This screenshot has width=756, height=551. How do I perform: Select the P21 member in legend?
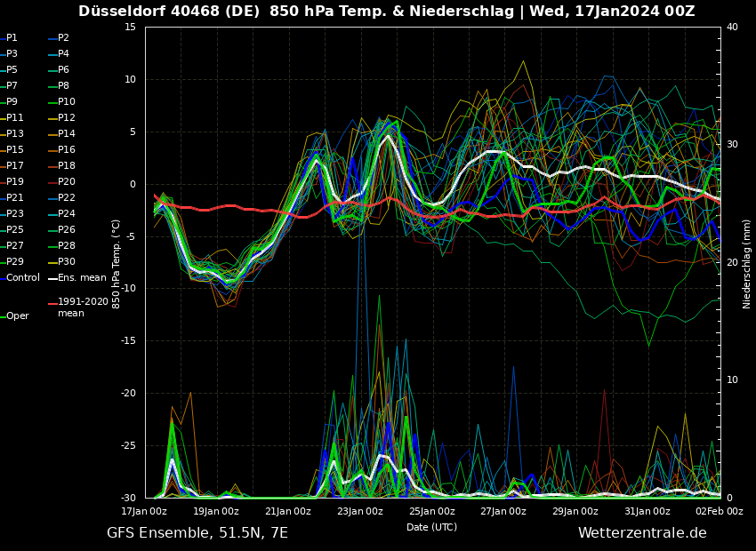(x=15, y=198)
